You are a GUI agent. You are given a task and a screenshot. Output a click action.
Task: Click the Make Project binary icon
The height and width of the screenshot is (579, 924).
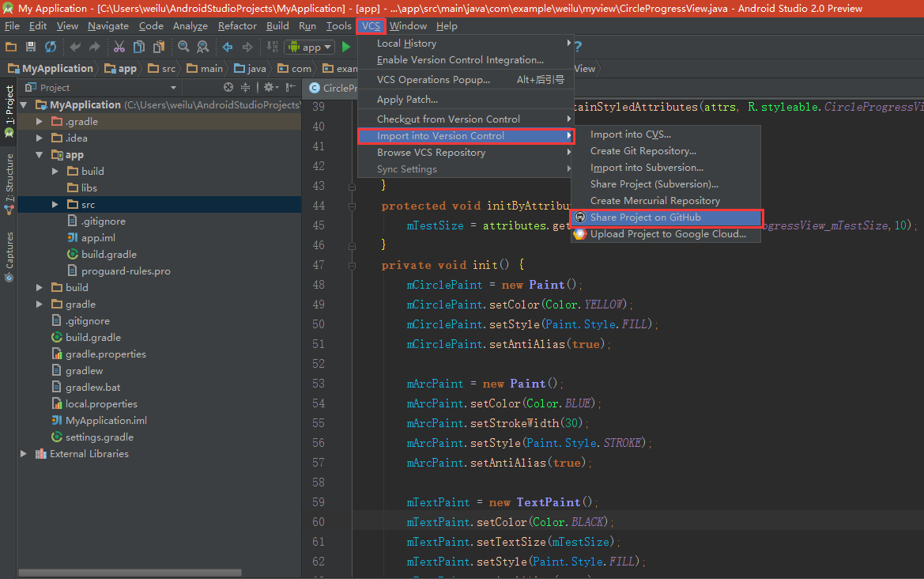coord(272,47)
